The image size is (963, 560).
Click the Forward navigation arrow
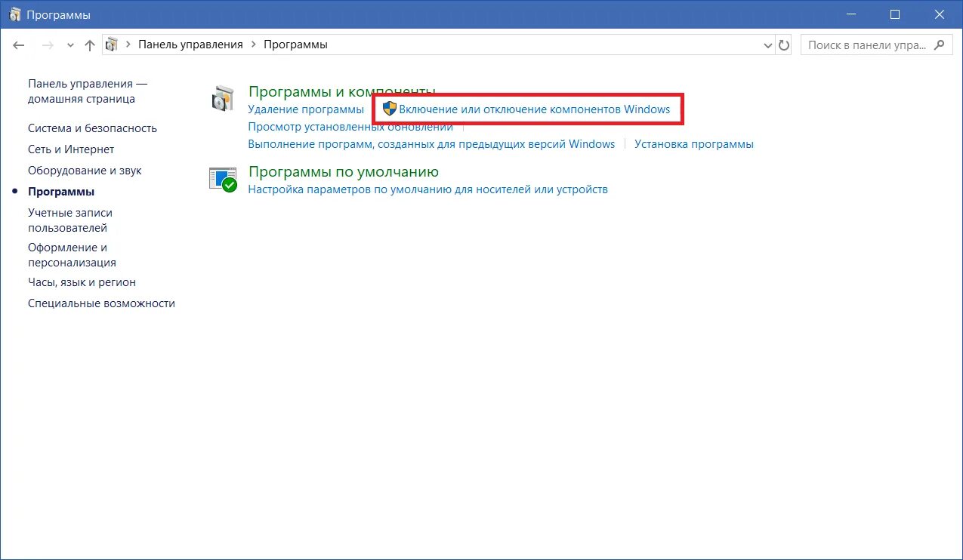pyautogui.click(x=48, y=45)
